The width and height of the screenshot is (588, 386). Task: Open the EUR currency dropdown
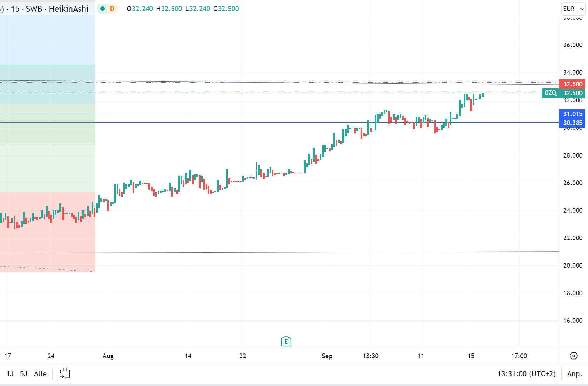(x=573, y=9)
